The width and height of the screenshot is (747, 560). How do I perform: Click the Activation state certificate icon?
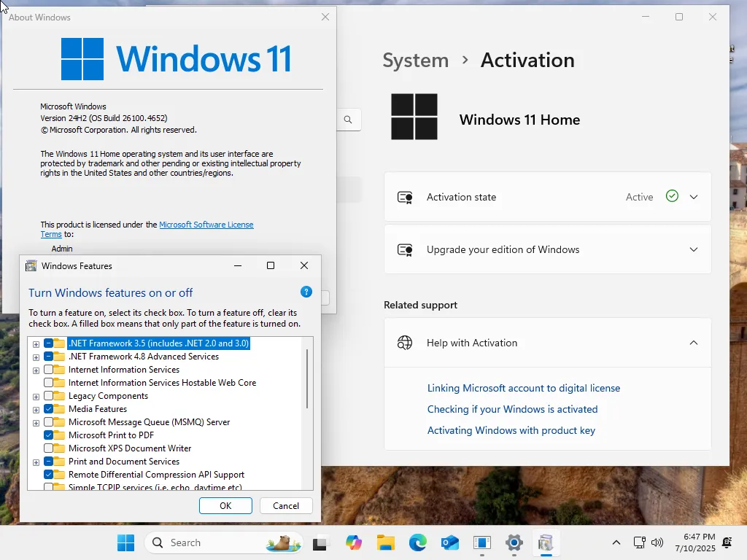coord(405,197)
